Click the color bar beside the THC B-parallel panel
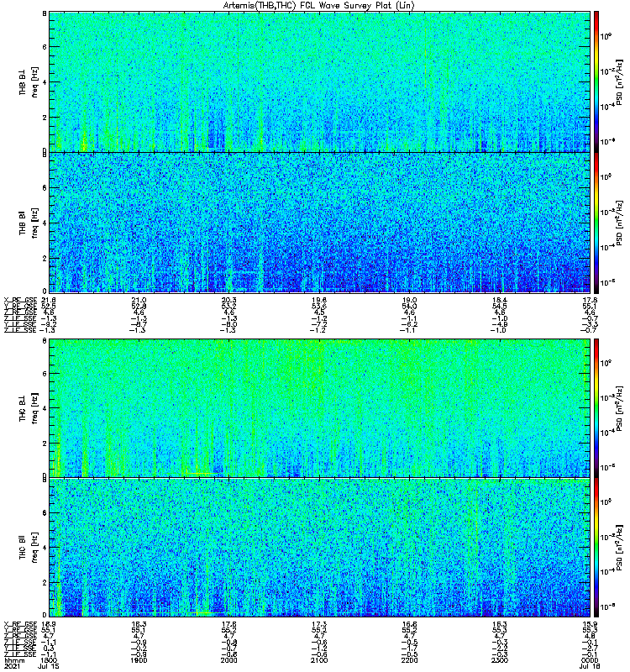Image resolution: width=630 pixels, height=672 pixels. click(596, 548)
